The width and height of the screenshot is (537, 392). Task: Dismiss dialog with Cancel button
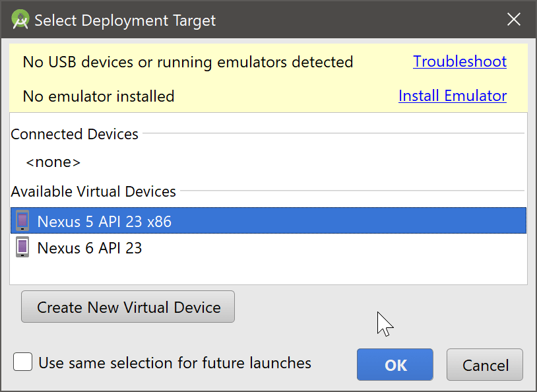[x=485, y=364]
